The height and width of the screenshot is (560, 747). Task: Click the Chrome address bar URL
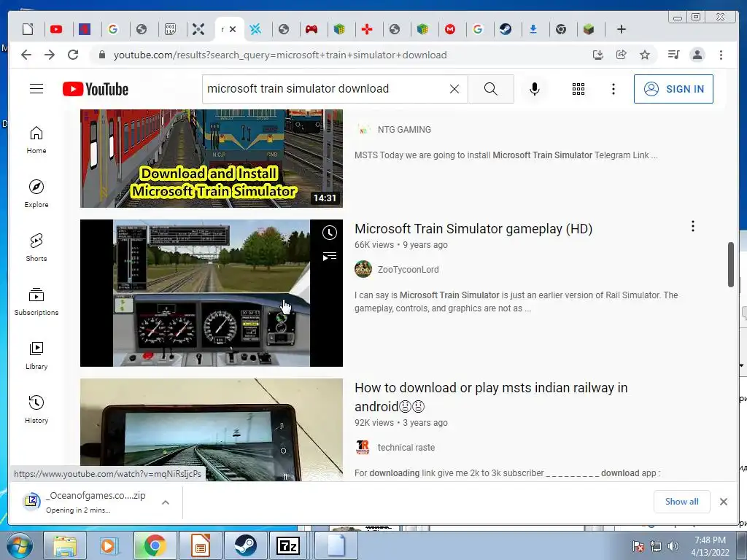coord(280,55)
